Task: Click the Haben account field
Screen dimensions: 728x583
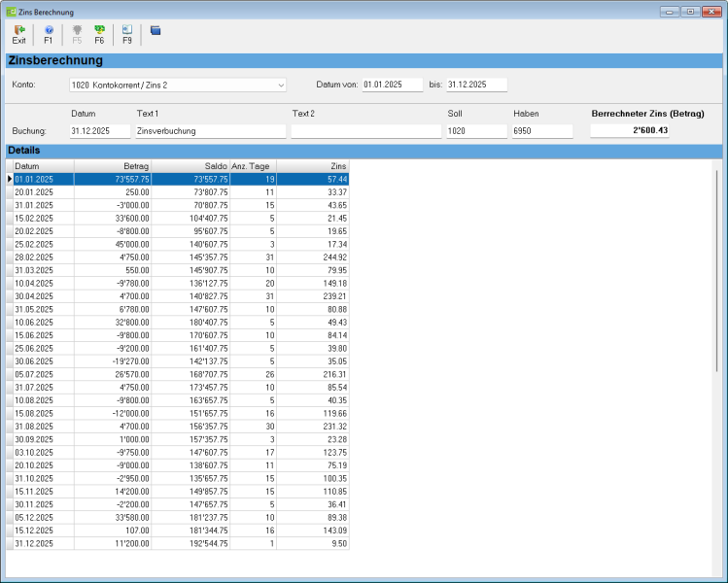Action: pos(542,131)
